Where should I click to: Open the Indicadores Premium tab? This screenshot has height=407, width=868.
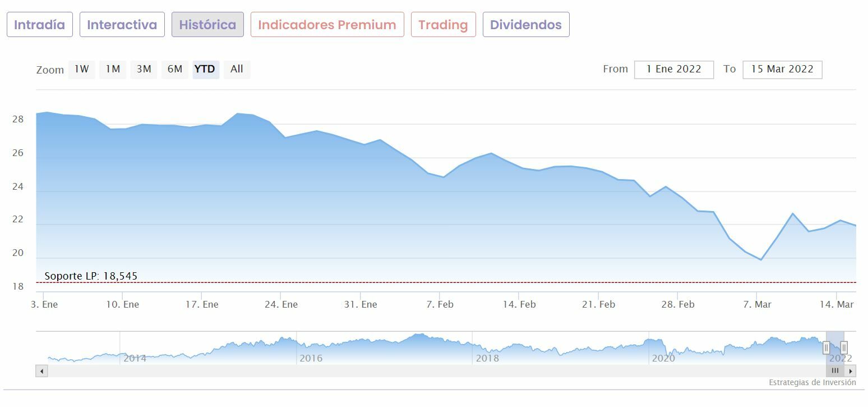click(x=327, y=25)
